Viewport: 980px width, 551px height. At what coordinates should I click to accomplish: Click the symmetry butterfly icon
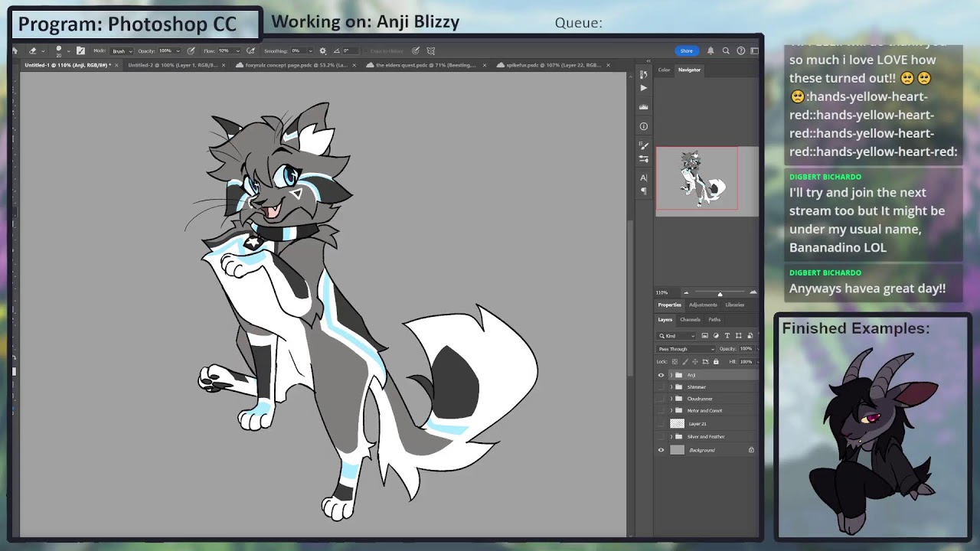431,51
